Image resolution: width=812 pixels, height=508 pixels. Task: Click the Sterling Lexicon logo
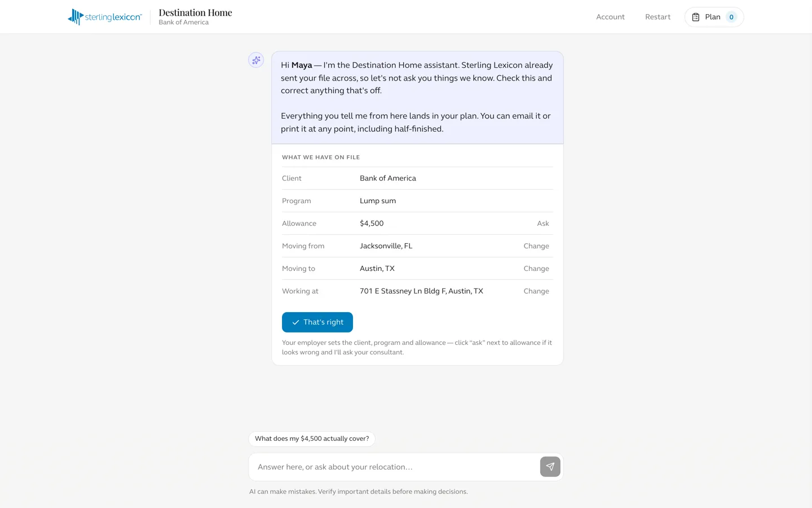click(x=105, y=17)
